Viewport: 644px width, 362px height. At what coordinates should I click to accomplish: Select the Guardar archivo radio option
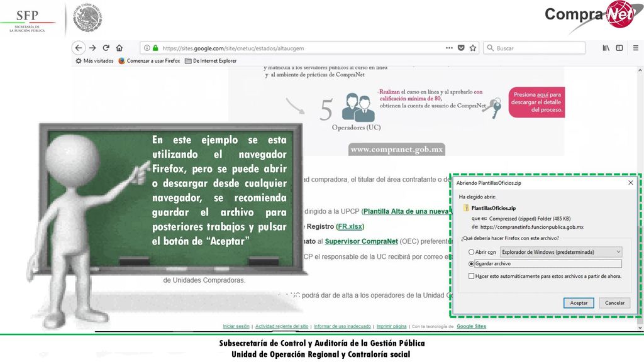[471, 264]
